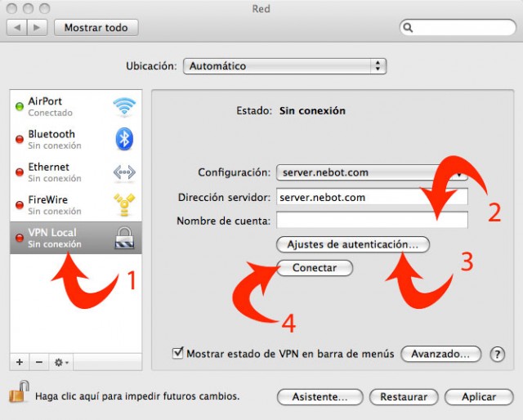Click the Bluetooth logo icon
This screenshot has height=420, width=523.
pos(124,139)
